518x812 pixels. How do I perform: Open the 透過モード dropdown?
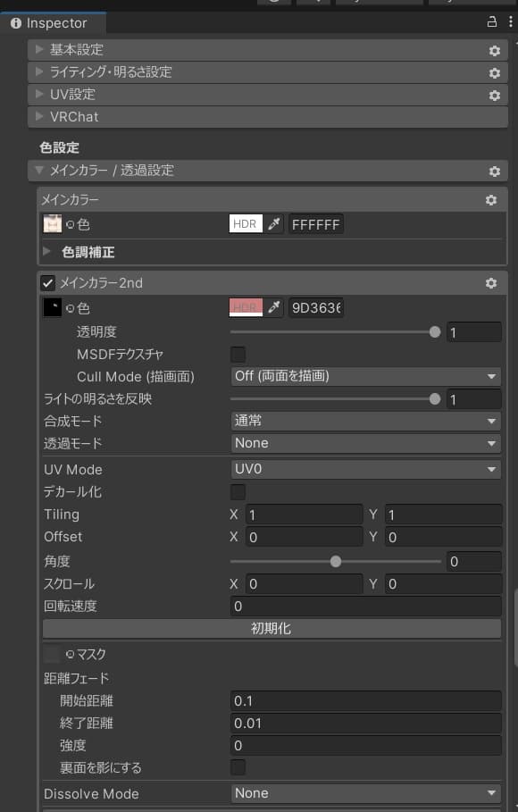coord(365,443)
